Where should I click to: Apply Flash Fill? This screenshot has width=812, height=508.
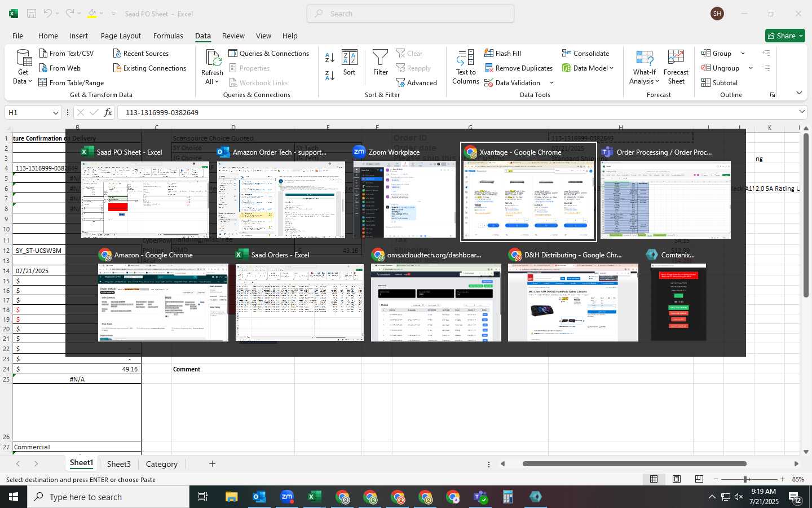click(x=502, y=53)
